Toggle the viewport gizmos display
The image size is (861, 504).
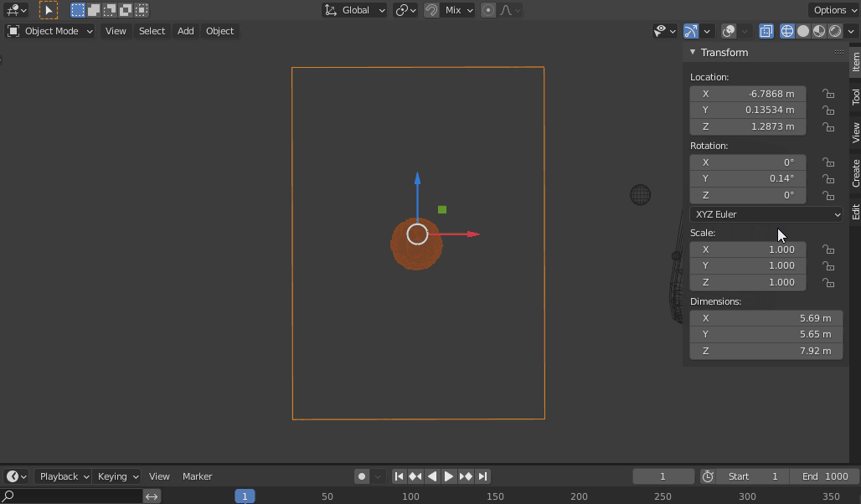[690, 31]
